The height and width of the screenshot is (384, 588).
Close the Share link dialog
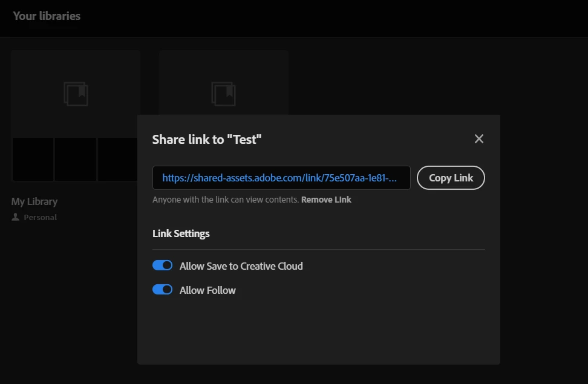point(479,139)
